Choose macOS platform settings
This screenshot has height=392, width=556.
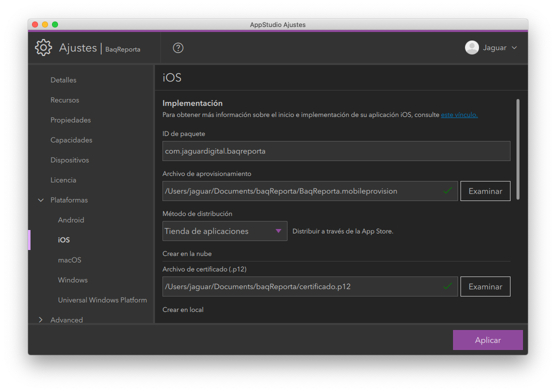[x=69, y=260]
